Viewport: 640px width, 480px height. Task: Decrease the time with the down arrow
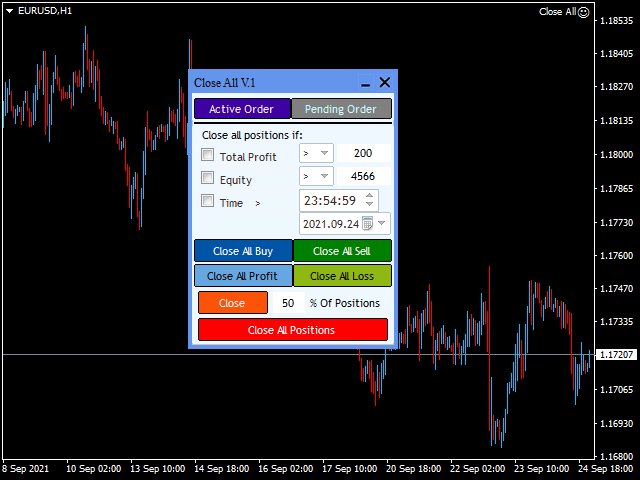(x=370, y=204)
